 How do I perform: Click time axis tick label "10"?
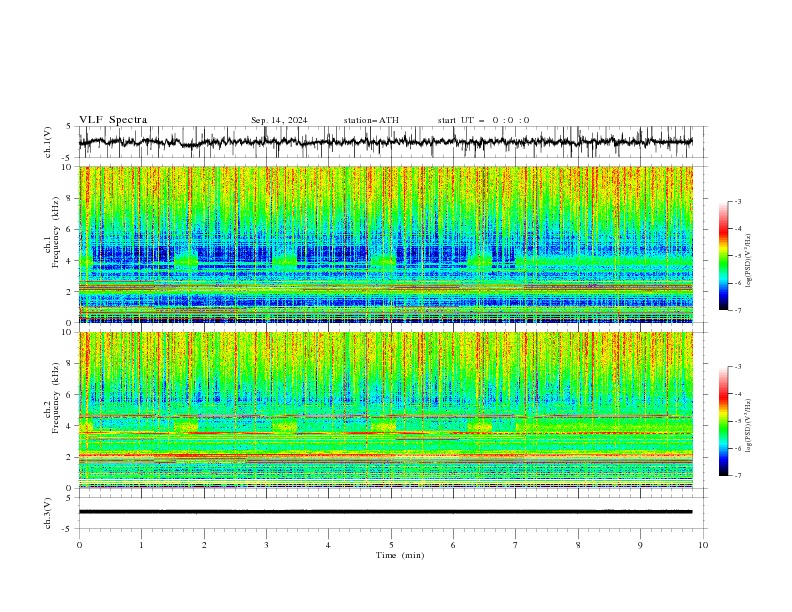click(x=703, y=545)
